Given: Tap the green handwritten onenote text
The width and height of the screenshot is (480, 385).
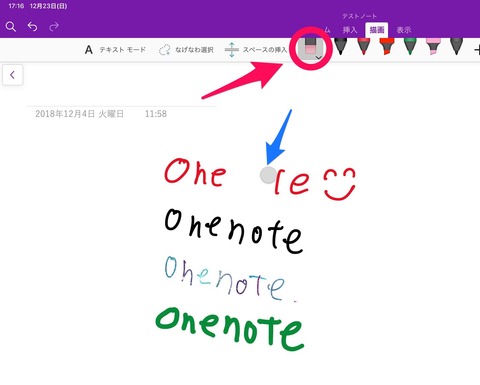Looking at the screenshot, I should pyautogui.click(x=230, y=329).
